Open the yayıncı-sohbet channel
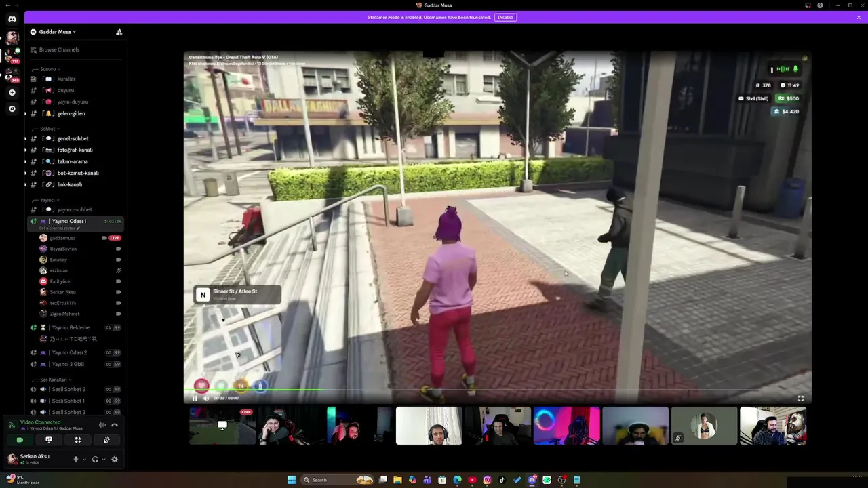This screenshot has height=488, width=868. tap(75, 209)
